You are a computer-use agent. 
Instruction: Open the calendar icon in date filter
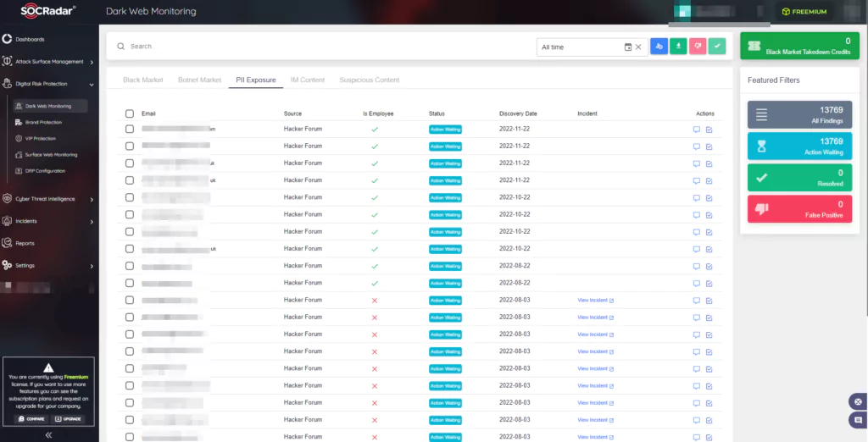point(628,47)
